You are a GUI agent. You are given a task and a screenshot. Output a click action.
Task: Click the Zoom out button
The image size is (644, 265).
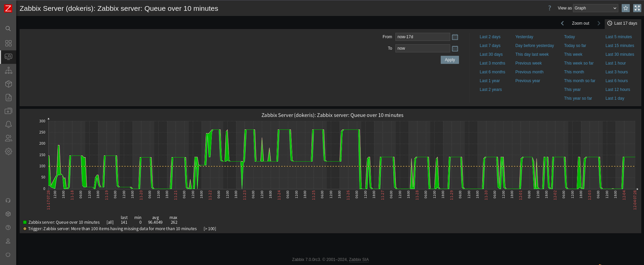pyautogui.click(x=580, y=23)
